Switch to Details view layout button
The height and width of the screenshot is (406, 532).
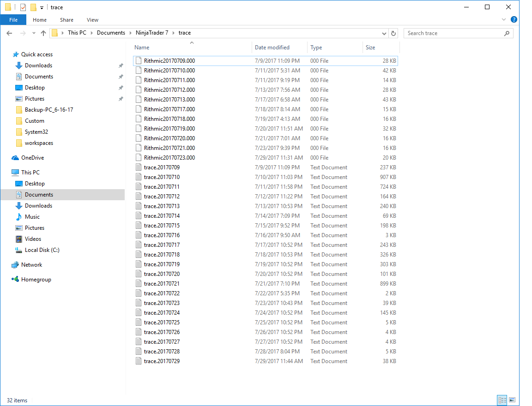pyautogui.click(x=502, y=400)
